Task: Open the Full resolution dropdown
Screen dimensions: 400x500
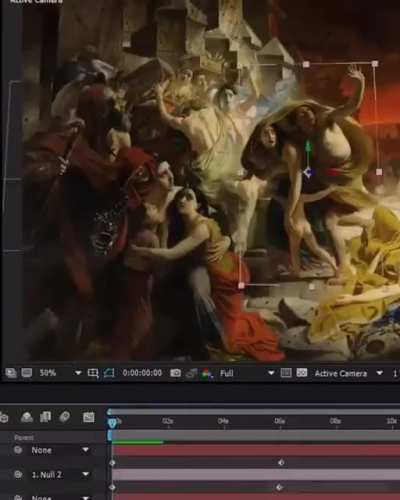Action: tap(247, 373)
